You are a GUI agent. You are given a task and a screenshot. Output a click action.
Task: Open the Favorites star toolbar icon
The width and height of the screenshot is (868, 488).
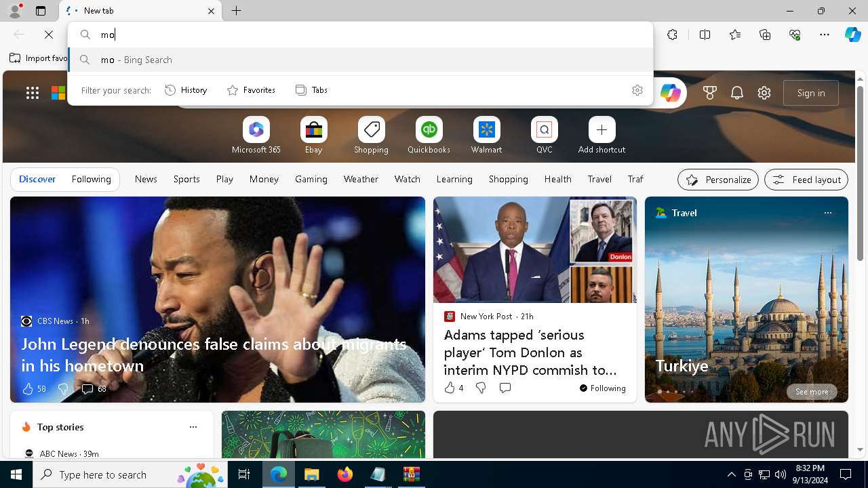click(x=735, y=35)
